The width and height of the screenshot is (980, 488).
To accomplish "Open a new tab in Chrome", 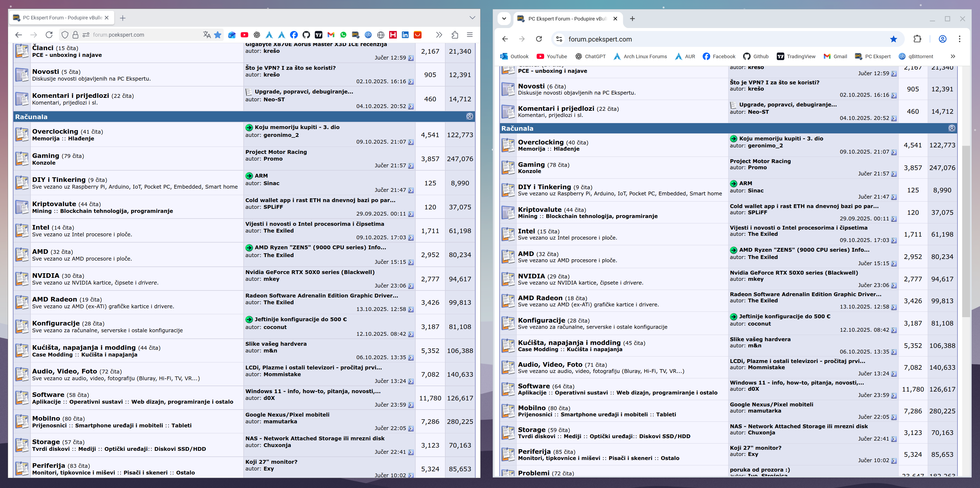I will point(632,18).
